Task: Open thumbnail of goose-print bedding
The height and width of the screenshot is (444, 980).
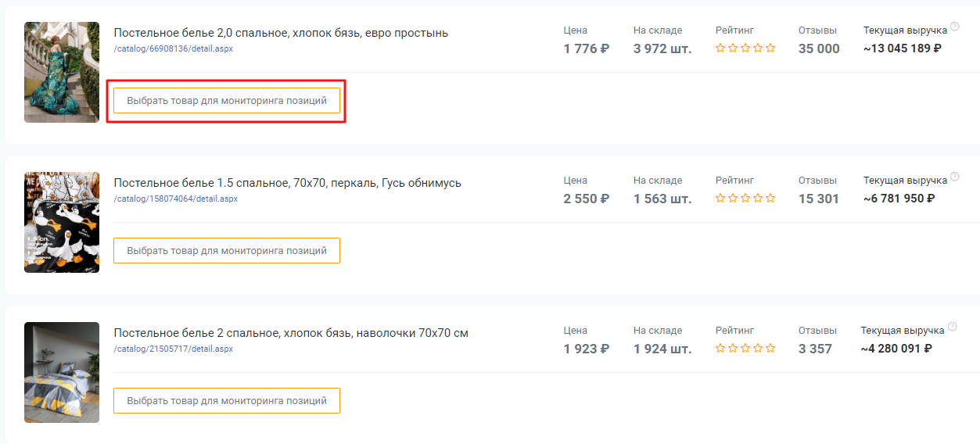Action: 62,222
